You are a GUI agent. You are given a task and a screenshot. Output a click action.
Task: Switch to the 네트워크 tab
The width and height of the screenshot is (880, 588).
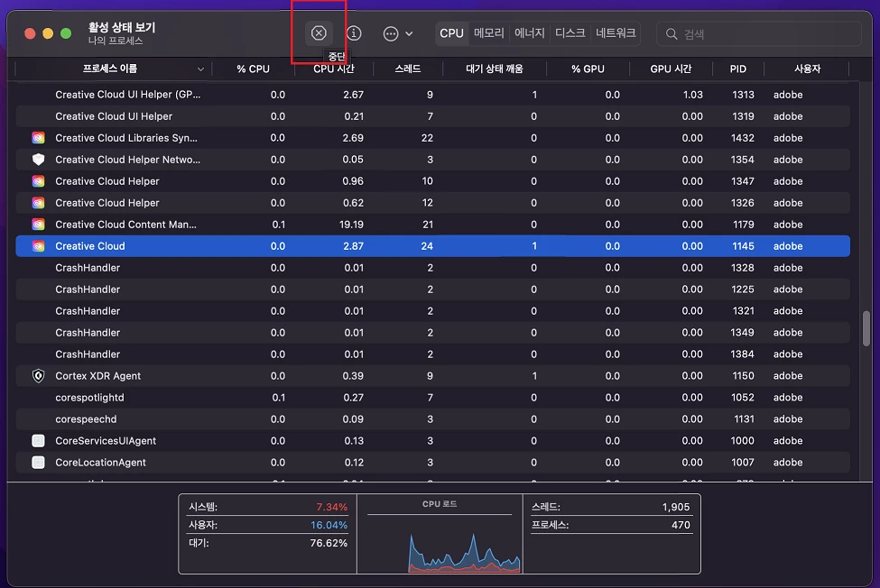pos(616,33)
